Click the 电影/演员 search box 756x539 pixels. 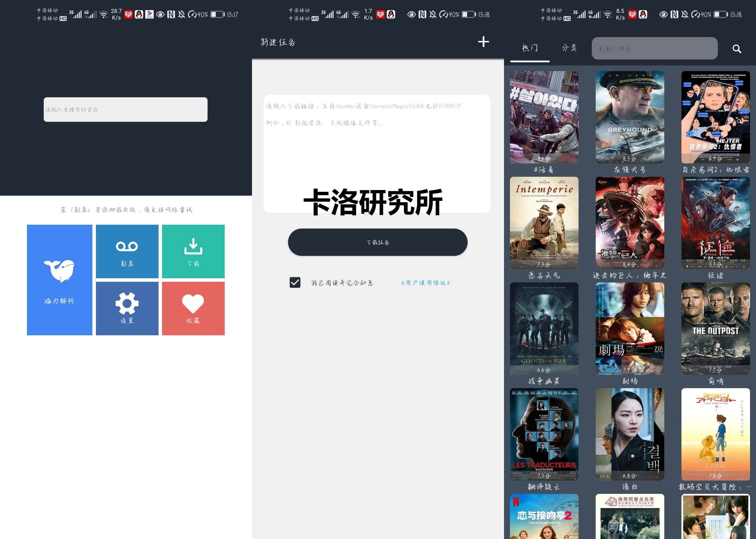coord(654,48)
